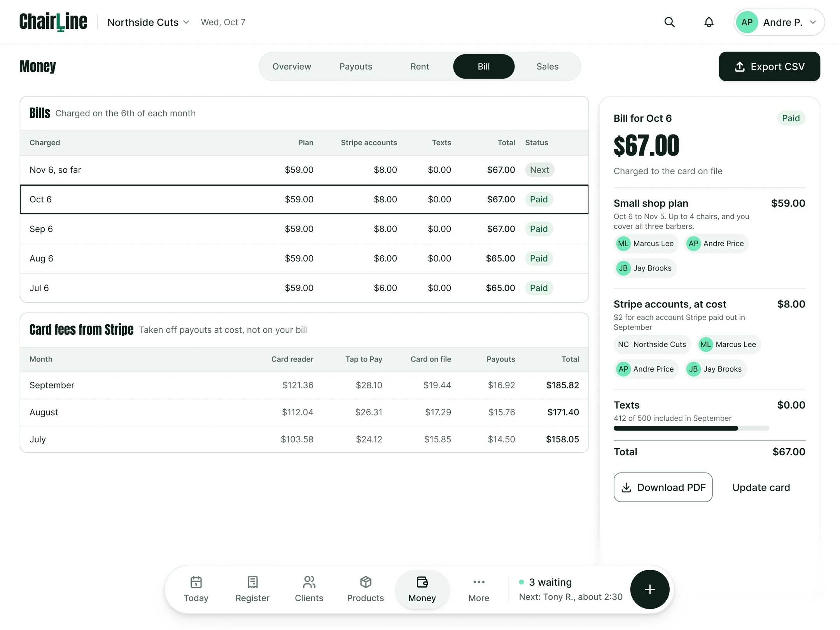Click the round plus add button
The image size is (840, 630).
pyautogui.click(x=649, y=589)
